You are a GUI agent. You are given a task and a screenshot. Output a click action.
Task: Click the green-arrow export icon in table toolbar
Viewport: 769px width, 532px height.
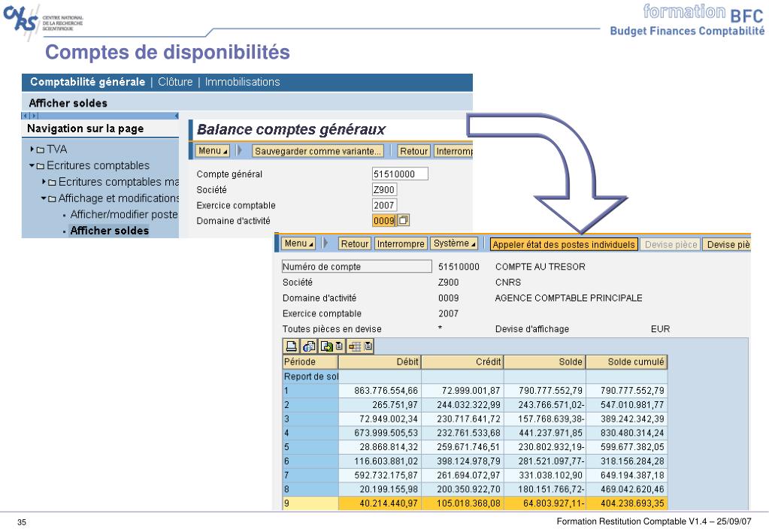point(327,346)
